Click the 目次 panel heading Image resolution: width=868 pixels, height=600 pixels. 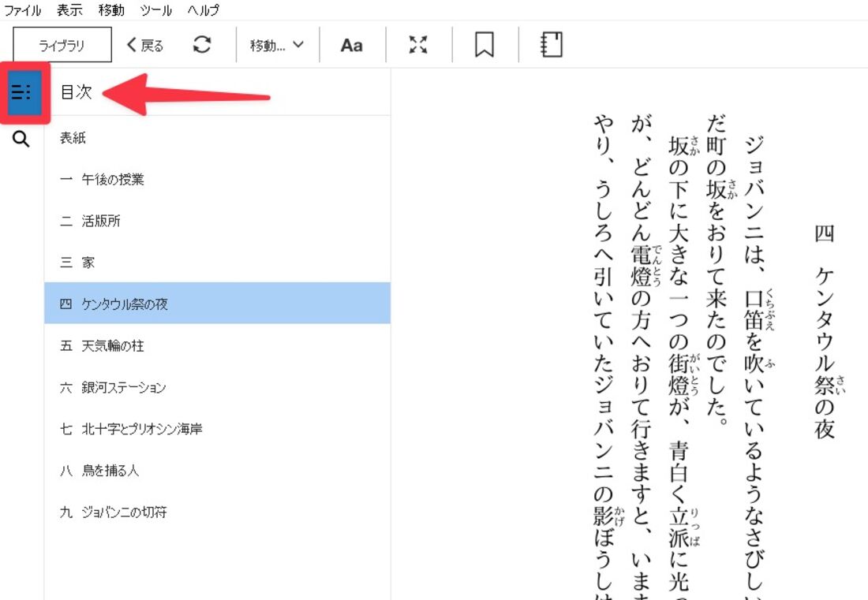(76, 91)
